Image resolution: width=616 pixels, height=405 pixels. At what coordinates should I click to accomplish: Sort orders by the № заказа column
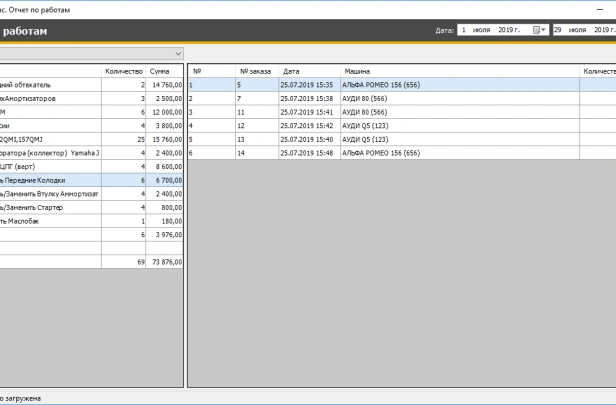pyautogui.click(x=256, y=72)
